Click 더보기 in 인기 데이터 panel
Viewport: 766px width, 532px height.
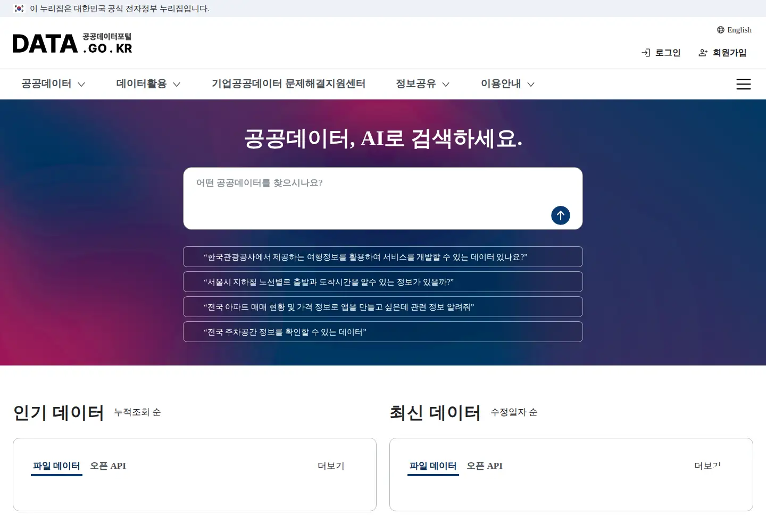click(331, 466)
